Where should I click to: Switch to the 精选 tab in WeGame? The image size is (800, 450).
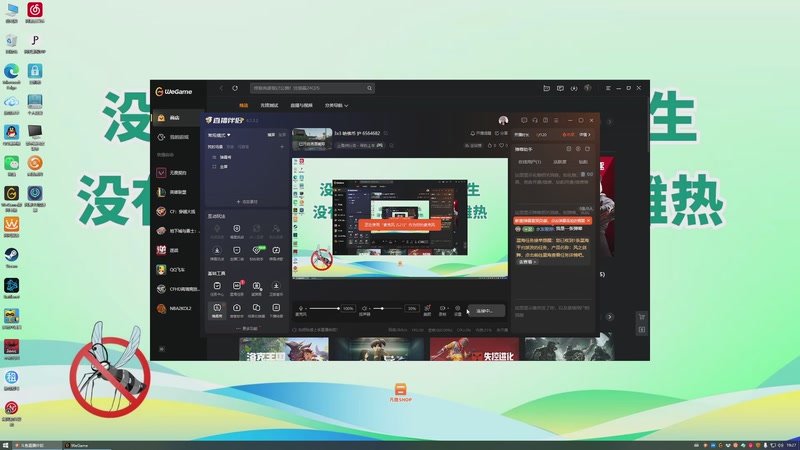click(243, 105)
